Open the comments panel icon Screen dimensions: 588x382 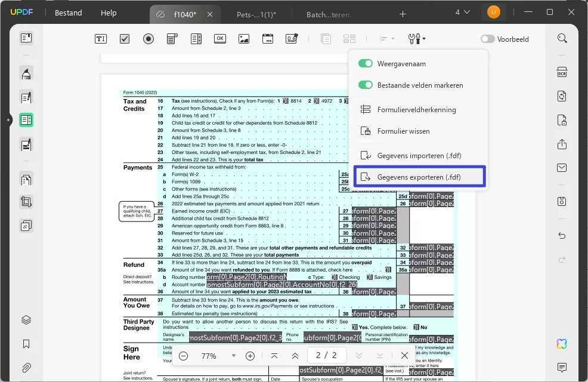(562, 367)
